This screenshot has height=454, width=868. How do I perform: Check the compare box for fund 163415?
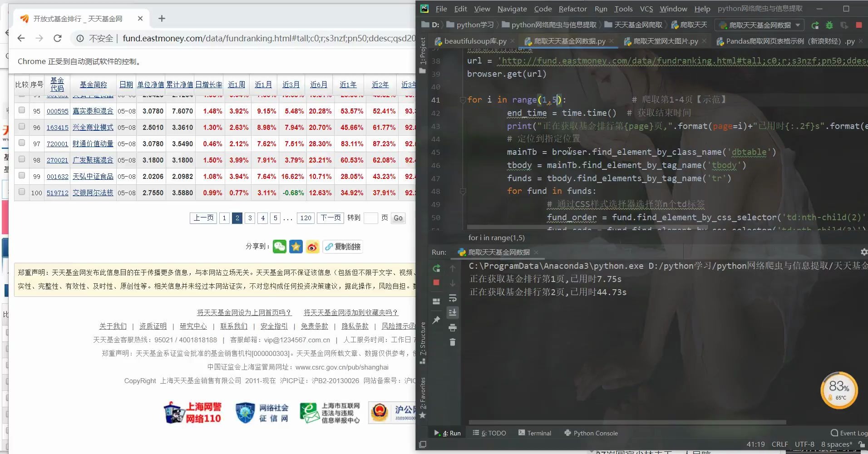point(21,126)
